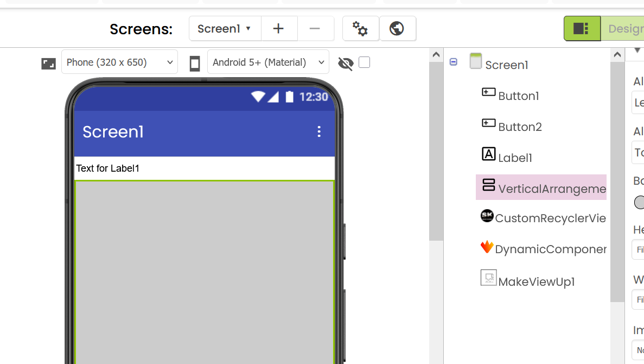Click the phone preview wifi status icon
The image size is (644, 364).
coord(258,97)
